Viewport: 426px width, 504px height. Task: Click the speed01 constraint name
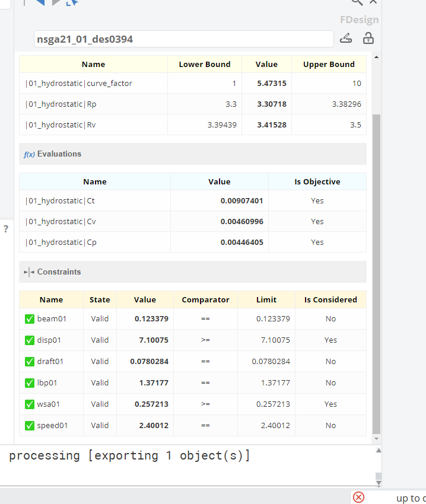pos(52,426)
